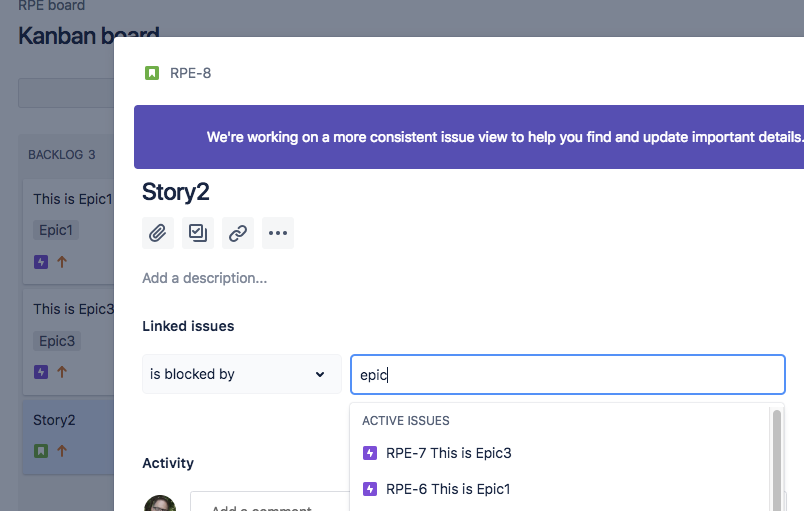Click Add a description placeholder

click(205, 278)
